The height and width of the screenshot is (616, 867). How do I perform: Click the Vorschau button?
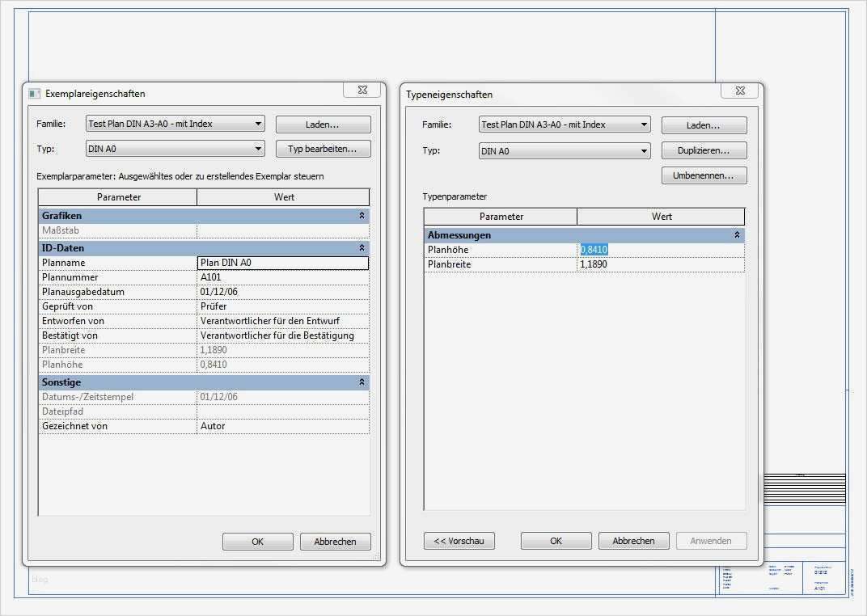459,540
